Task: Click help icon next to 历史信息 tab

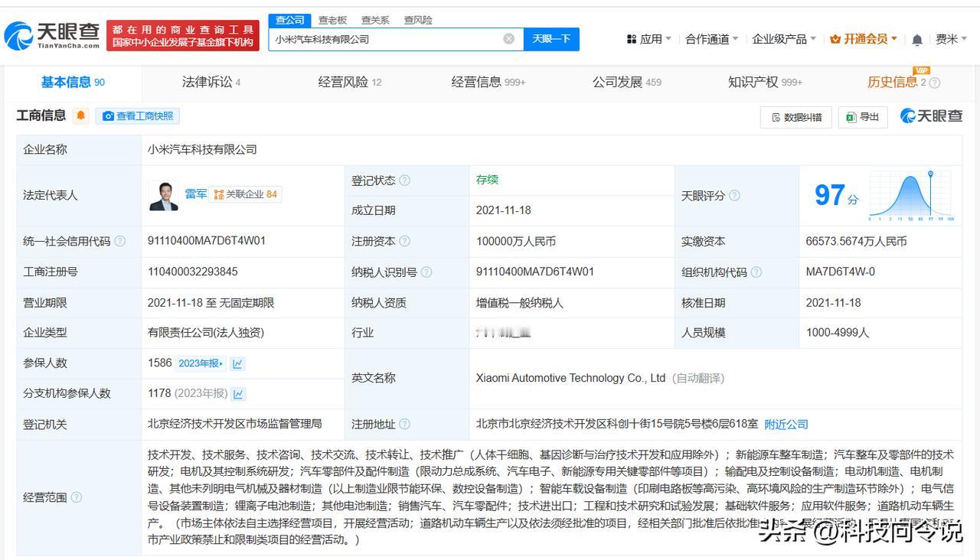Action: [935, 83]
